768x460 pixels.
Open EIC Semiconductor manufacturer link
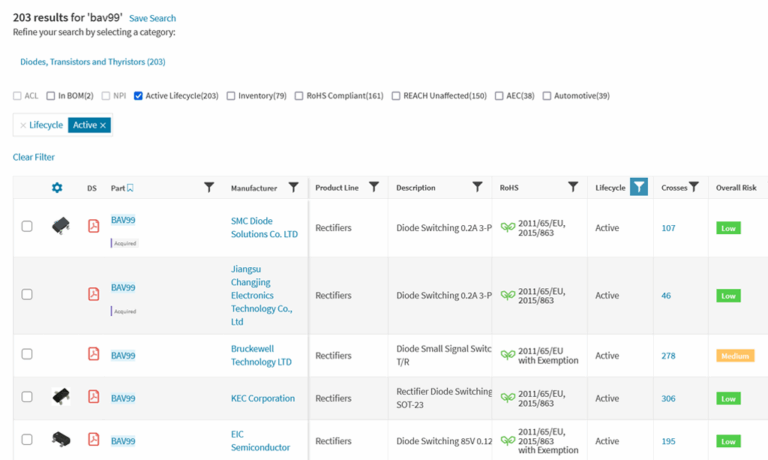(261, 441)
